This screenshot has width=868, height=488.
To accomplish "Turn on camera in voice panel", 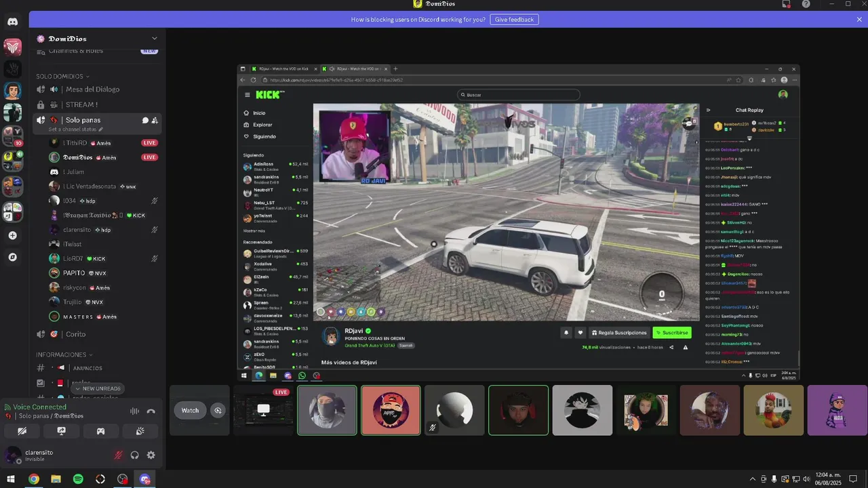I will [x=22, y=430].
